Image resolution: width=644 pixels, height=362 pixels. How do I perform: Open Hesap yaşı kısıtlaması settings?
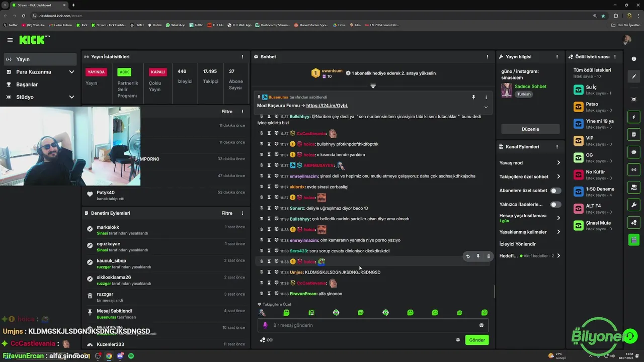pos(530,218)
